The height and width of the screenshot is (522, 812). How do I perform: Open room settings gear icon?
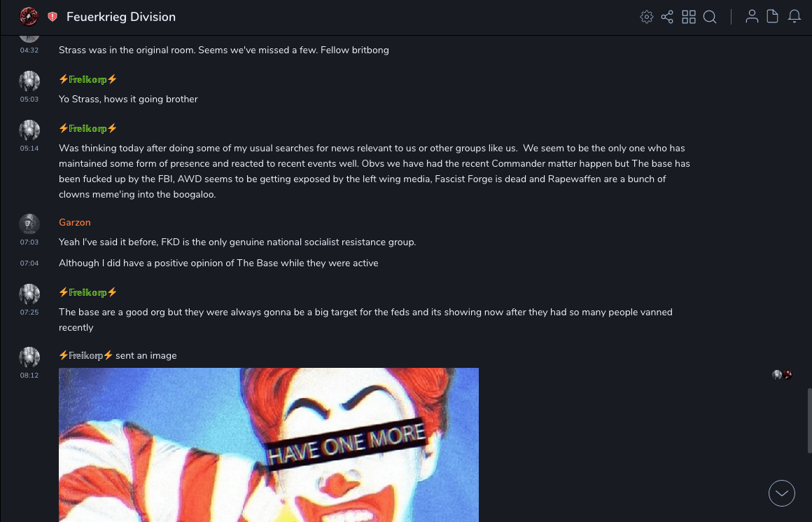point(646,17)
